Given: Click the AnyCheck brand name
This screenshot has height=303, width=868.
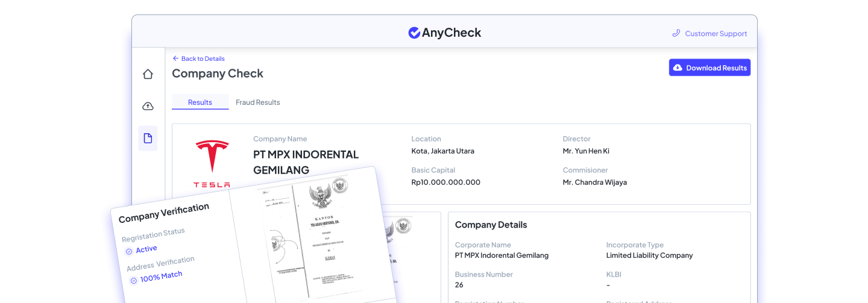Looking at the screenshot, I should pyautogui.click(x=451, y=33).
